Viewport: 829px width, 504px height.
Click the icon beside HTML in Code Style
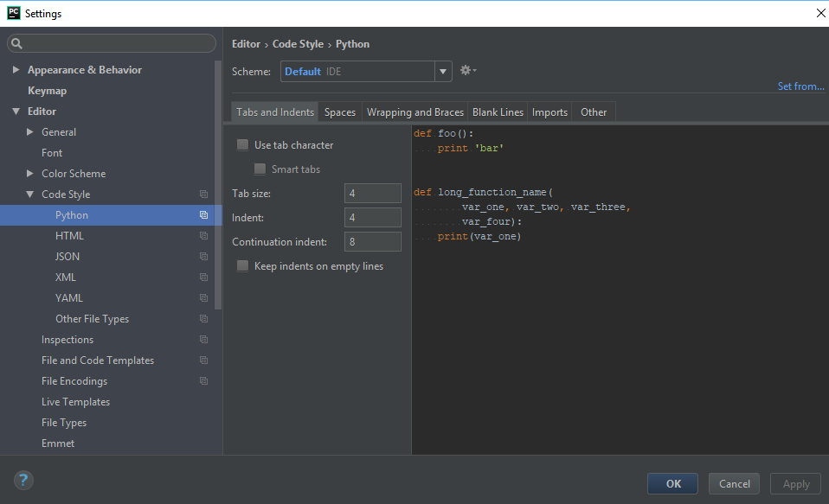pos(203,235)
